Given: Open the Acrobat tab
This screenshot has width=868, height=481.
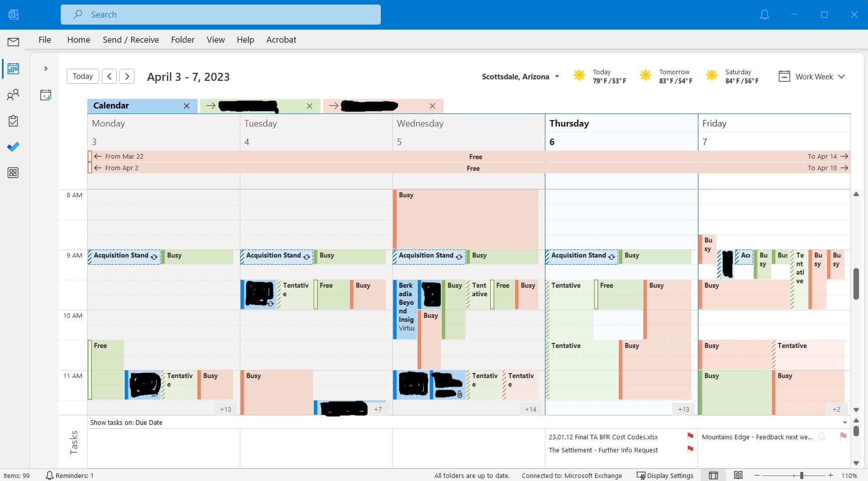Looking at the screenshot, I should [x=281, y=40].
